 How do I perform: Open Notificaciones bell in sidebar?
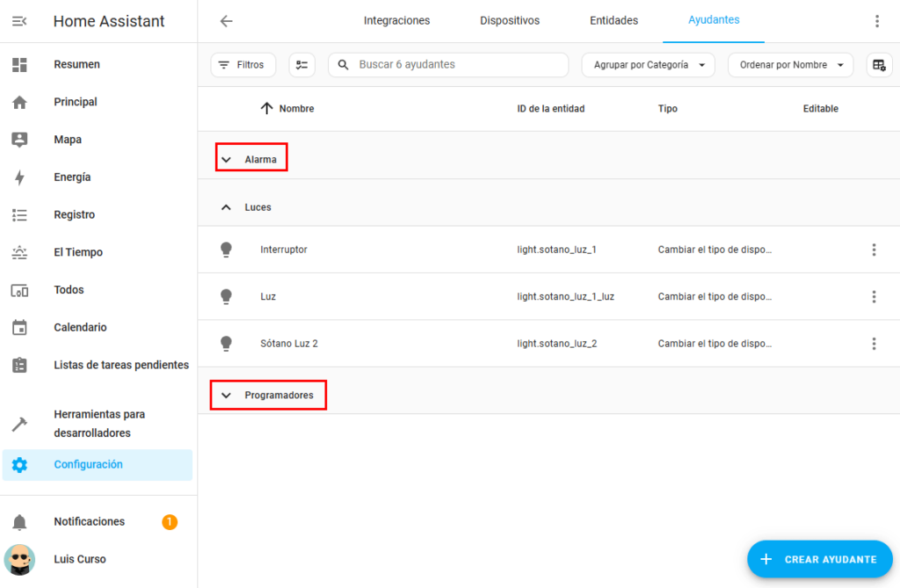pyautogui.click(x=19, y=522)
